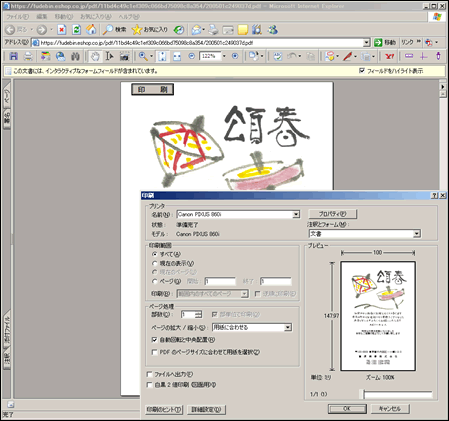Image resolution: width=449 pixels, height=421 pixels.
Task: Click the 印刷 button on the PDF
Action: (152, 89)
